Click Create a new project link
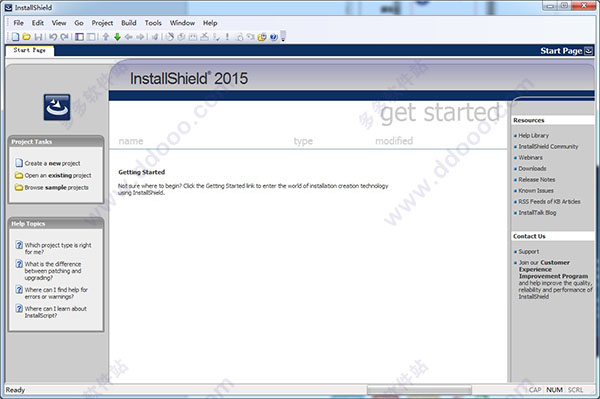This screenshot has height=399, width=600. click(x=52, y=163)
